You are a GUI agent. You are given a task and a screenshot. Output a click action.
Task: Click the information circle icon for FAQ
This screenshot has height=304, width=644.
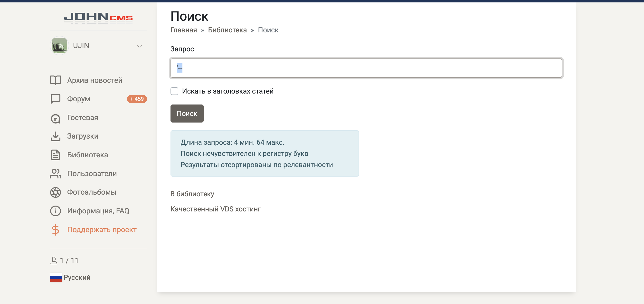click(55, 211)
